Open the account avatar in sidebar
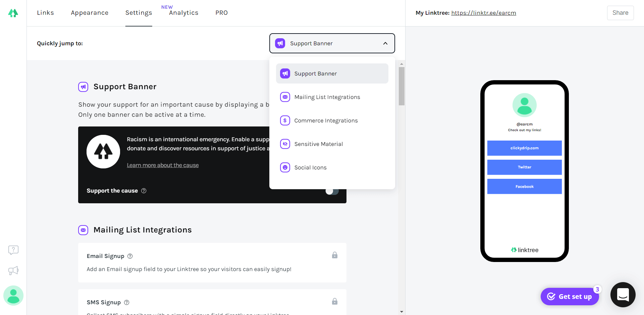The image size is (644, 315). (13, 296)
